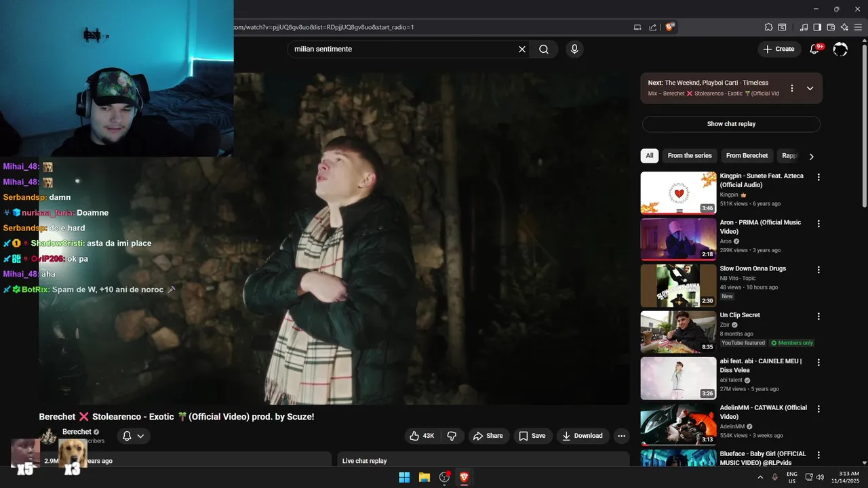Open options menu for abi - CAINELE MEU
This screenshot has height=488, width=868.
[818, 363]
